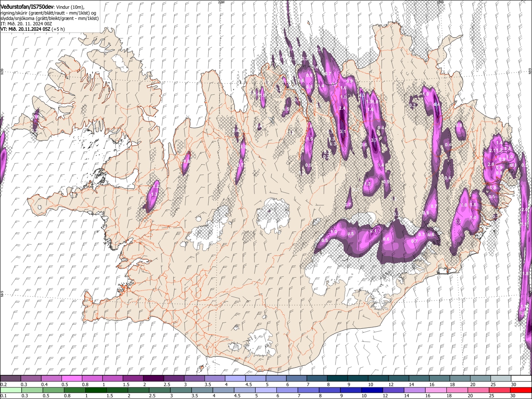Click the snow legend swatch labeled 20
The width and height of the screenshot is (532, 399).
[x=480, y=379]
